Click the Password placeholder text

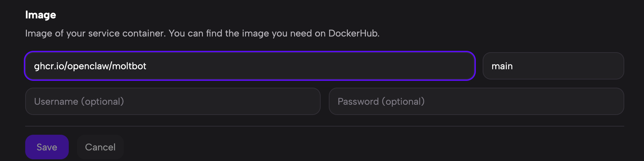[x=381, y=101]
